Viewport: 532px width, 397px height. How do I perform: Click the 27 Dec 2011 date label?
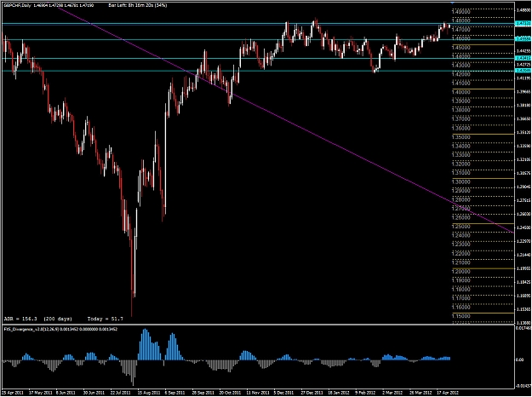coord(312,392)
